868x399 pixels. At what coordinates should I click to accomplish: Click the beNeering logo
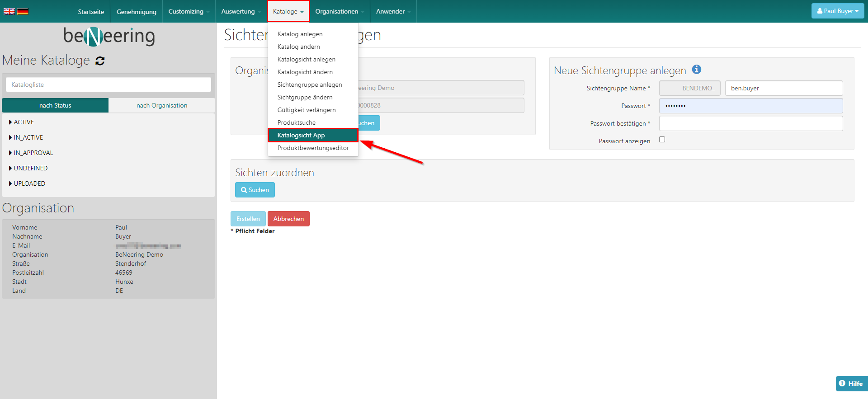[109, 36]
